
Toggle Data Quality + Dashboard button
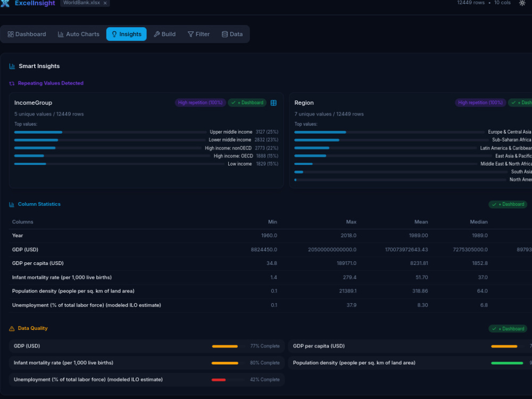point(508,328)
